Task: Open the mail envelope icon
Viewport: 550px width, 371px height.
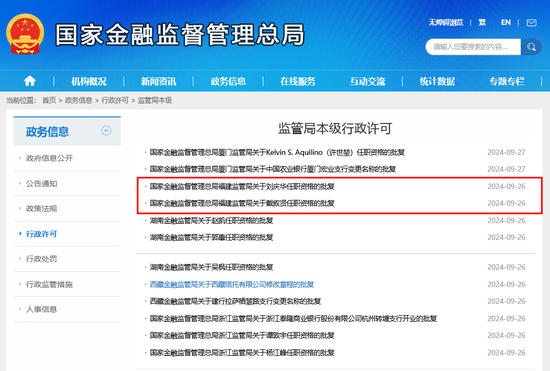Action: [531, 23]
